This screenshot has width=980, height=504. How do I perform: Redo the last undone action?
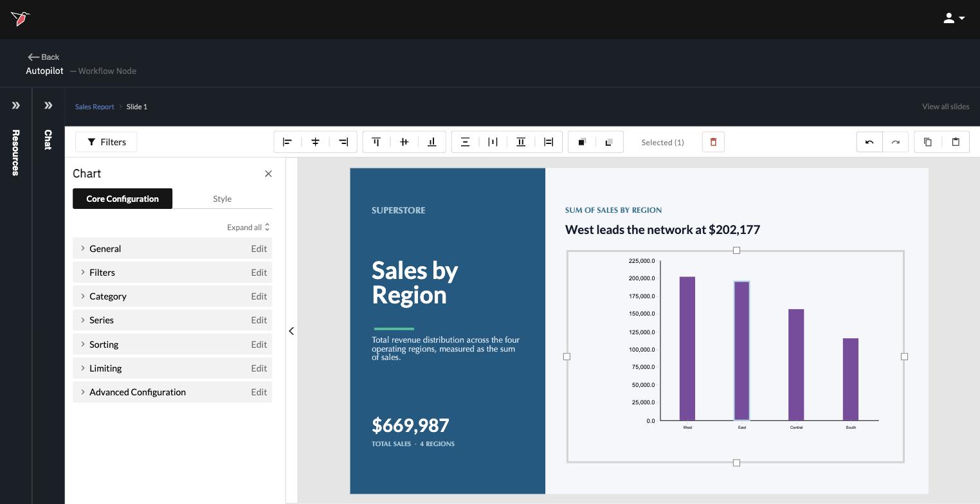pos(895,142)
